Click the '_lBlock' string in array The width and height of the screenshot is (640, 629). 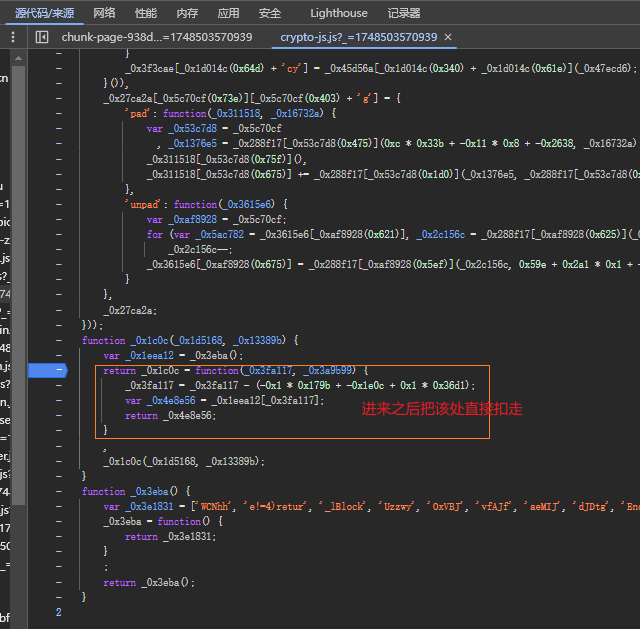click(344, 507)
